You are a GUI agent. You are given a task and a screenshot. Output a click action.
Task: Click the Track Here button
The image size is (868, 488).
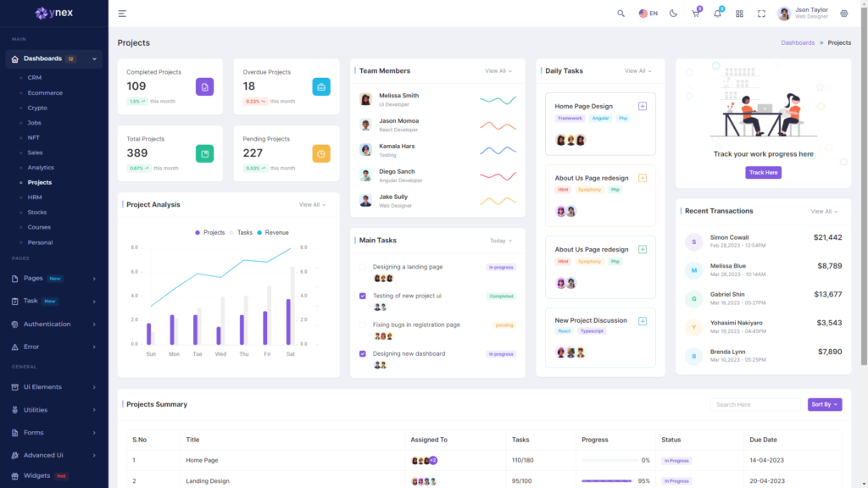coord(763,172)
